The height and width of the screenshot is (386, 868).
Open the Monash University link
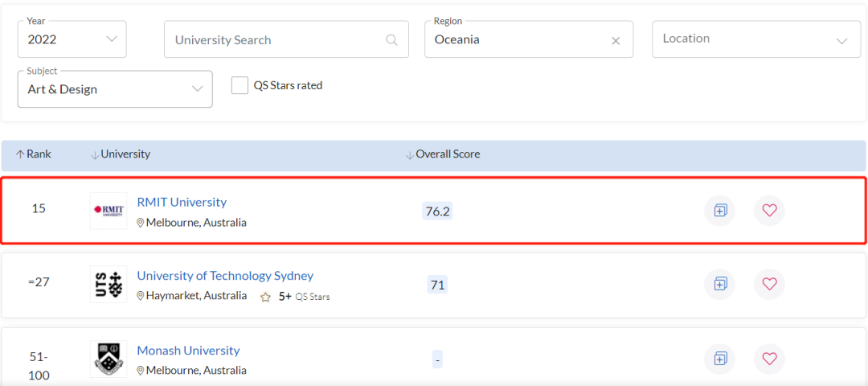click(x=188, y=351)
